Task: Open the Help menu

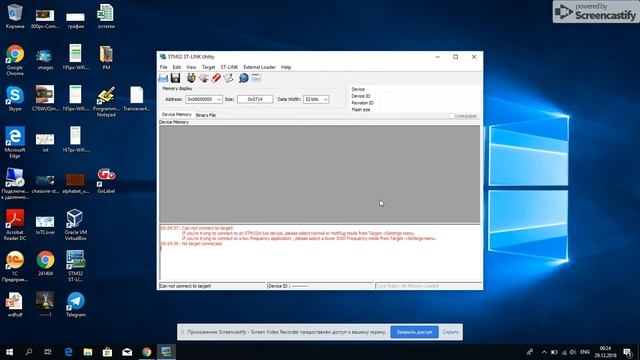Action: [286, 67]
